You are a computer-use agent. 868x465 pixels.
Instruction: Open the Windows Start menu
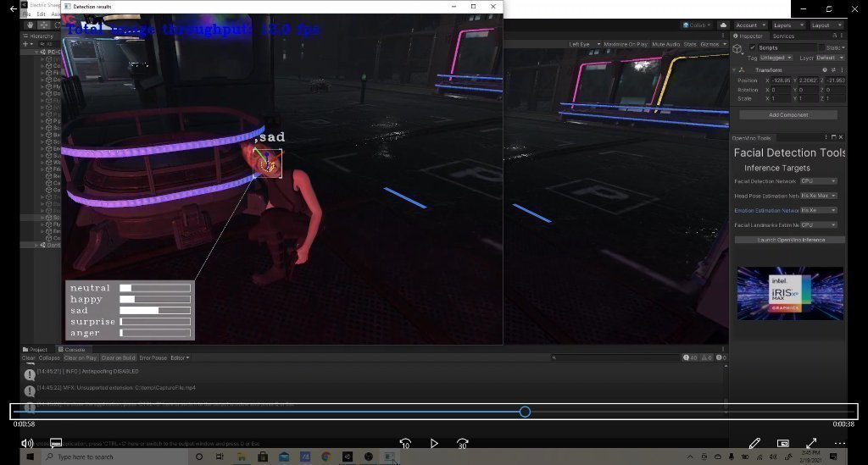tap(30, 457)
